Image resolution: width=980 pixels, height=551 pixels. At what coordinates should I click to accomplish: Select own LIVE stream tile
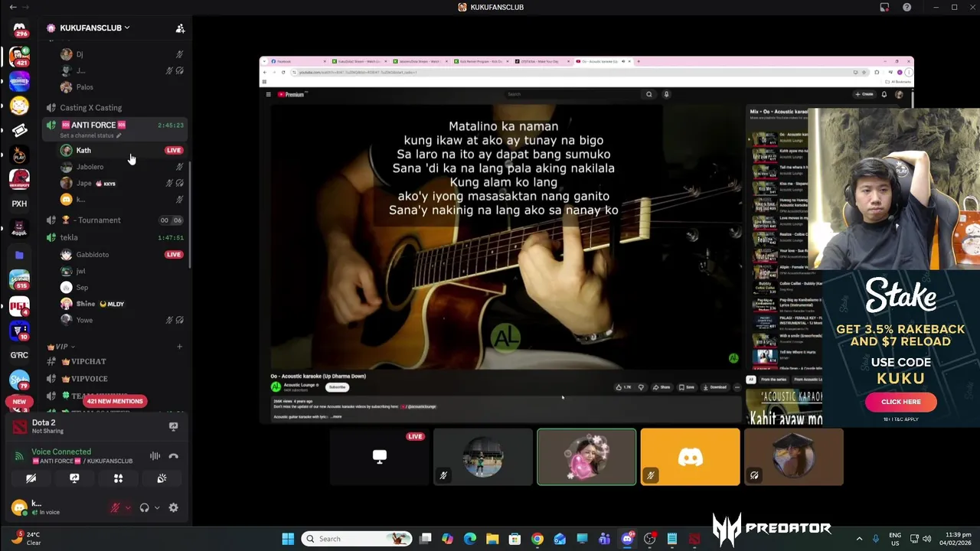(380, 457)
